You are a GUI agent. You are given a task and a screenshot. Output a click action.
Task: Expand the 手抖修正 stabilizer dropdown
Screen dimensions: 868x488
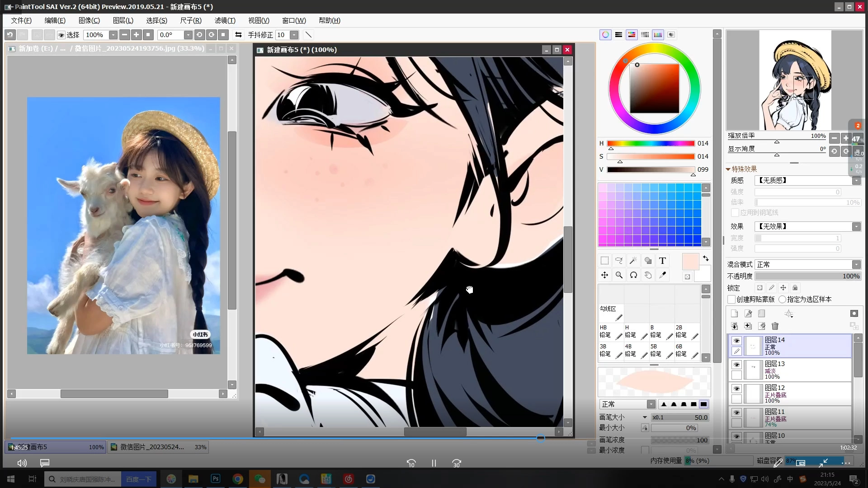[294, 35]
